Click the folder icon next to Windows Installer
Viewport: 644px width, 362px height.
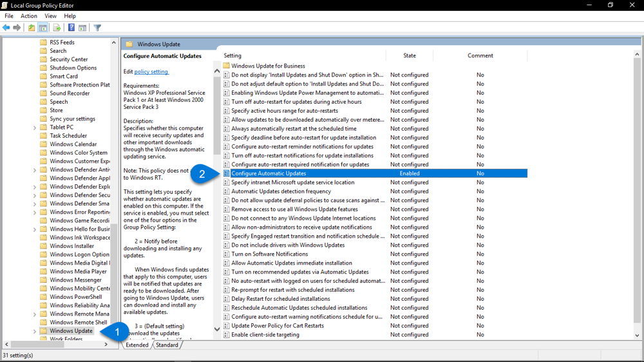[x=44, y=245]
